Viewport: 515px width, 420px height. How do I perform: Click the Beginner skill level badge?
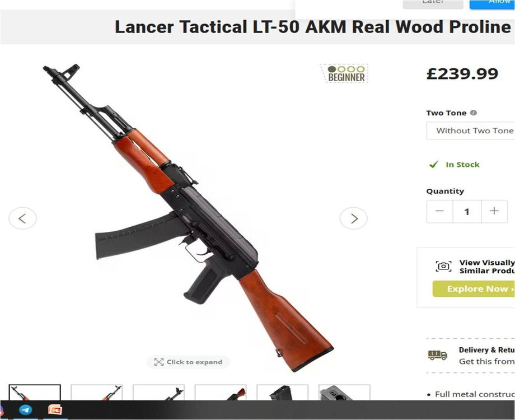click(344, 73)
